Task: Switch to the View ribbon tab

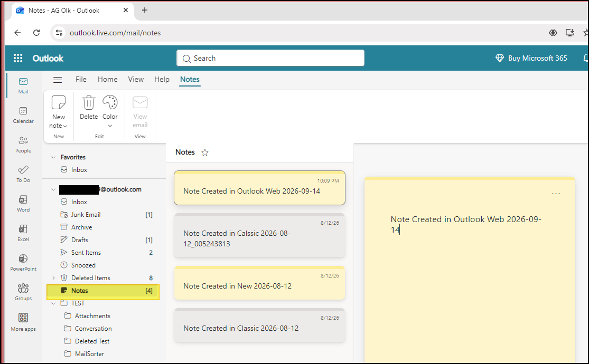Action: (136, 79)
